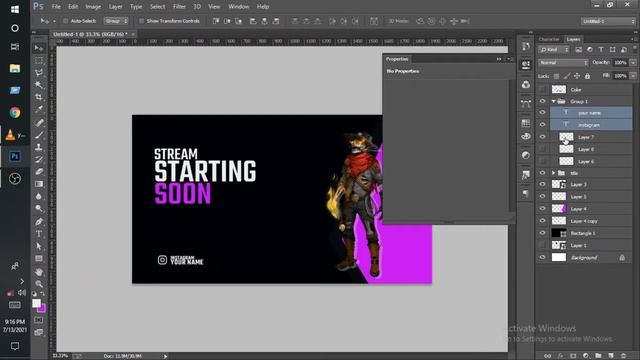Switch to the Character tab

[x=549, y=39]
